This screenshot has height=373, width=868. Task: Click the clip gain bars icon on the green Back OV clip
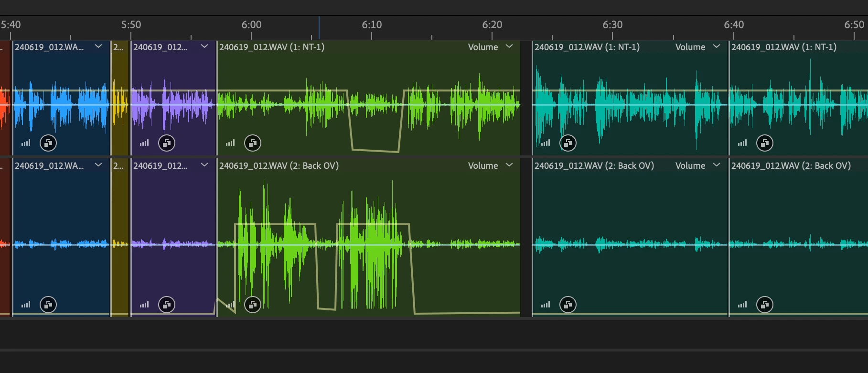(230, 304)
